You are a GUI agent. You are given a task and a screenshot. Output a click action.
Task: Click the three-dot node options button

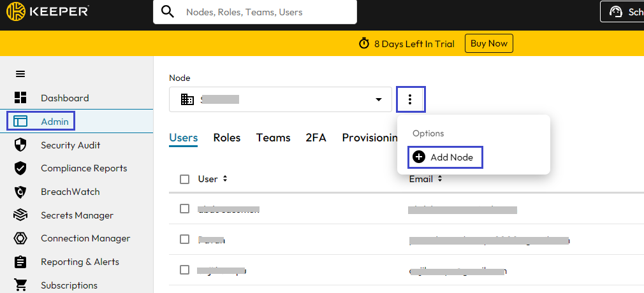point(410,99)
